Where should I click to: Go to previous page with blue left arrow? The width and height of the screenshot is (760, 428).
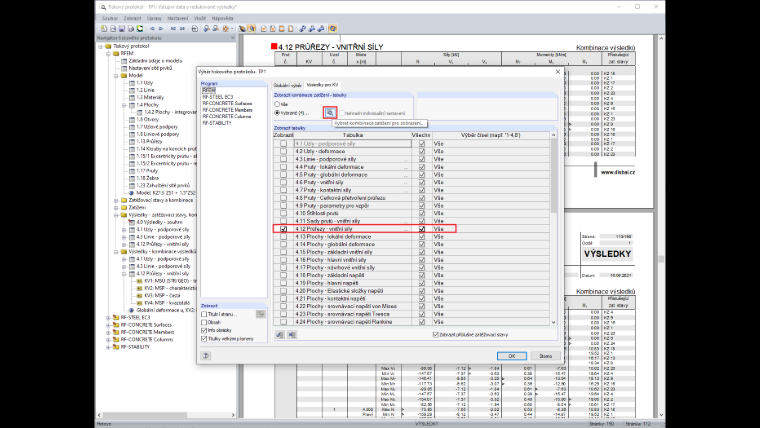(152, 29)
